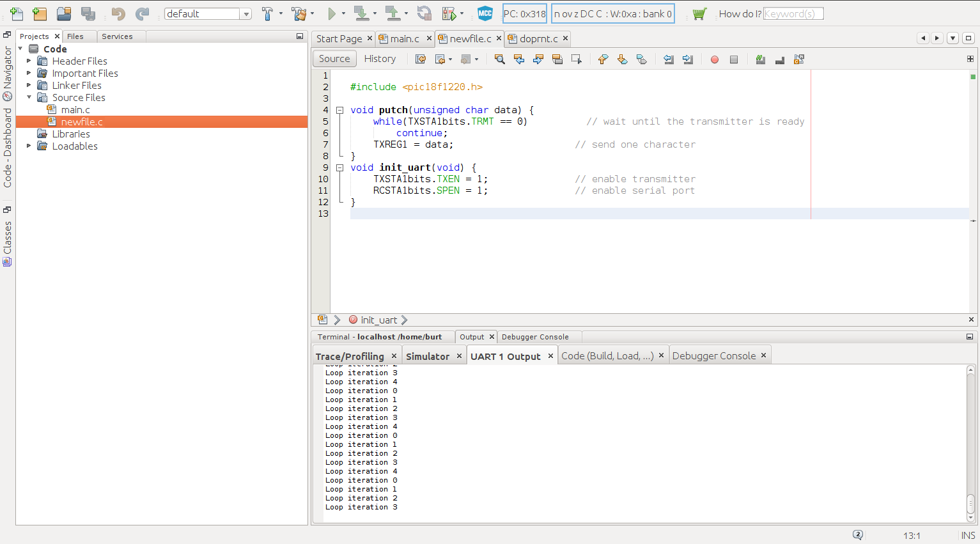Click Find Previous Occurrence icon

tap(519, 59)
